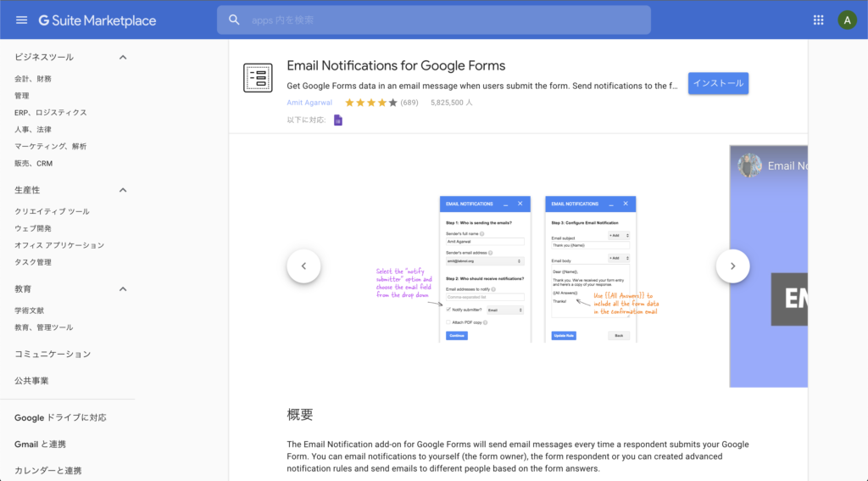Focus the apps search field

433,20
